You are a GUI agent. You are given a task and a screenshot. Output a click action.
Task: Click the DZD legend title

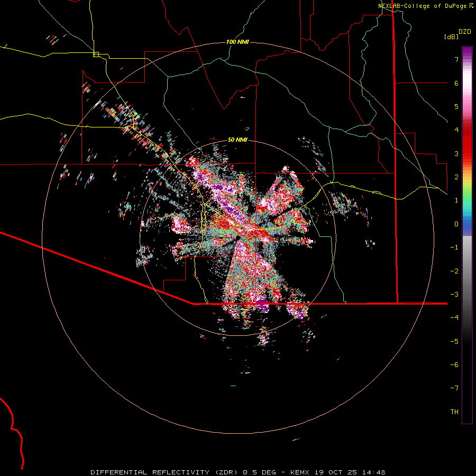coord(465,32)
